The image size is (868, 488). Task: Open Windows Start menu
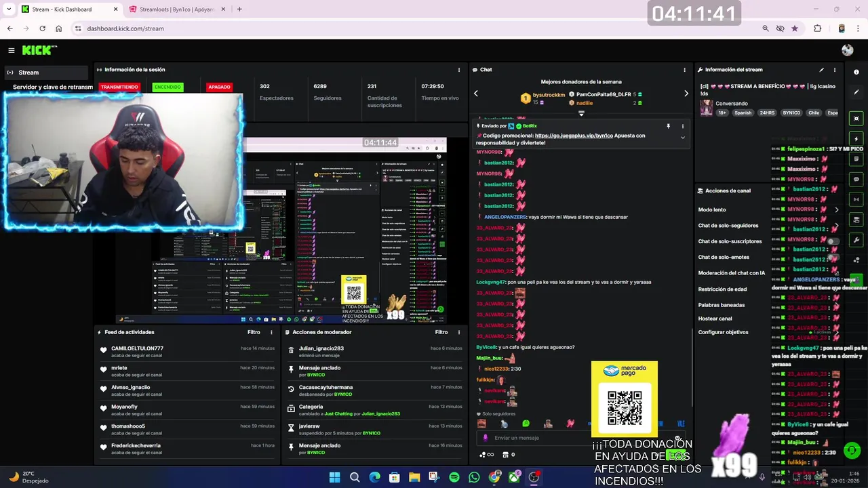pyautogui.click(x=334, y=478)
